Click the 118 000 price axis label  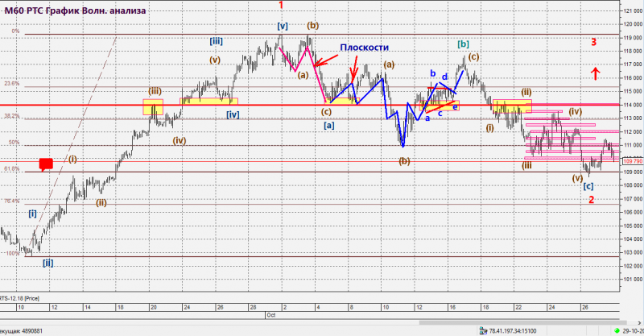[633, 51]
